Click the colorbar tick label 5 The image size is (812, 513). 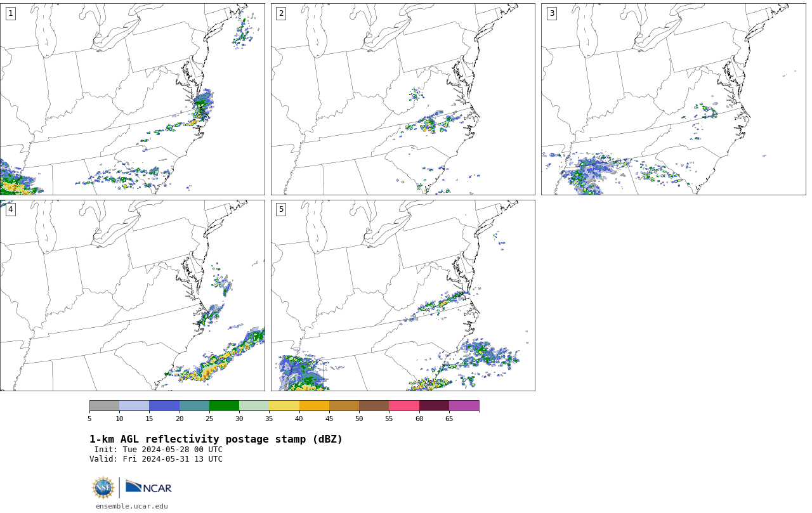click(x=89, y=419)
